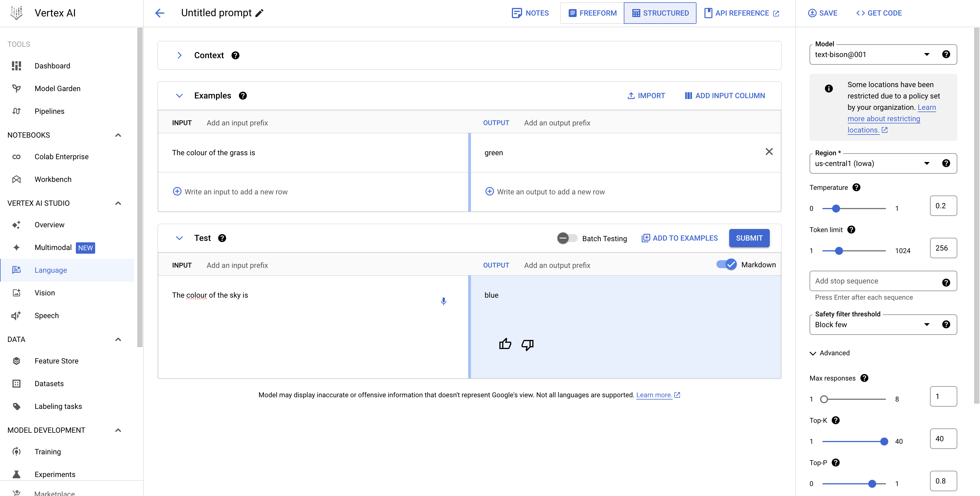This screenshot has height=496, width=980.
Task: Switch to the Freeform tab
Action: pyautogui.click(x=592, y=13)
